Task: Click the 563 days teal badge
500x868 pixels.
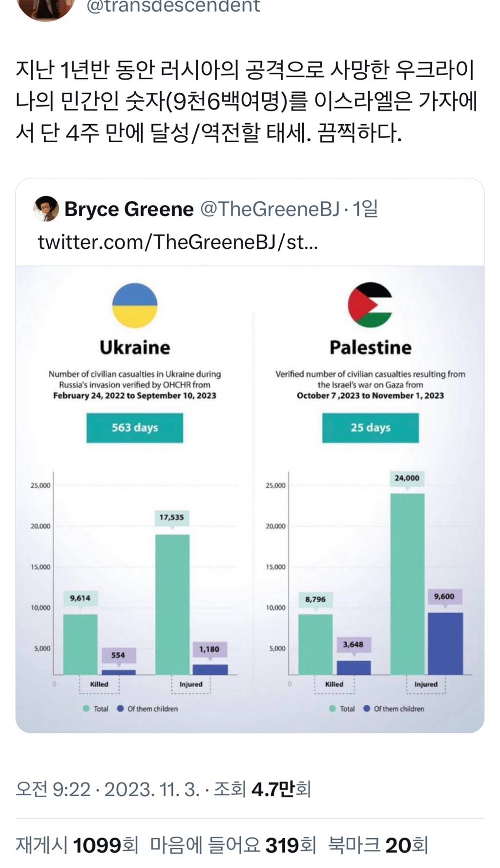Action: 135,428
